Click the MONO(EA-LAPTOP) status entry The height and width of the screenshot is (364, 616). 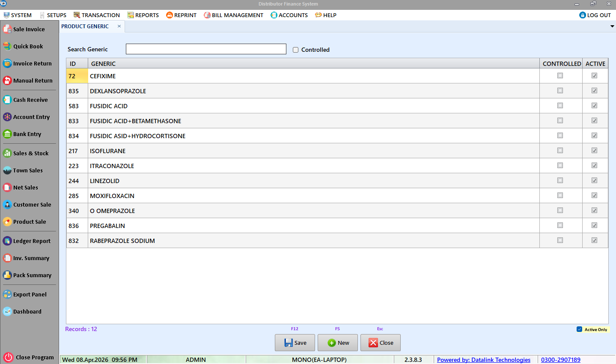point(319,360)
